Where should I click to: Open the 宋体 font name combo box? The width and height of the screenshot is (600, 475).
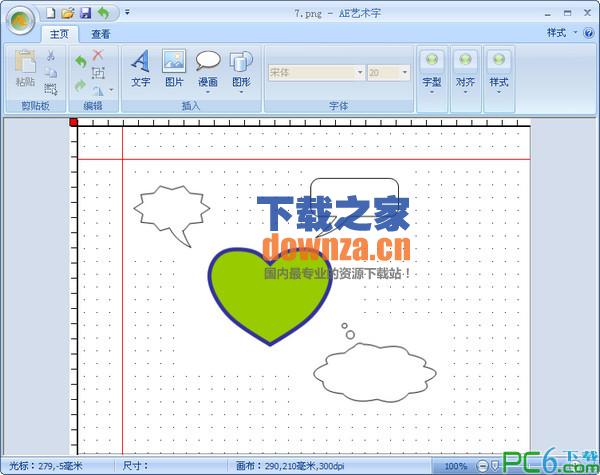(x=316, y=72)
